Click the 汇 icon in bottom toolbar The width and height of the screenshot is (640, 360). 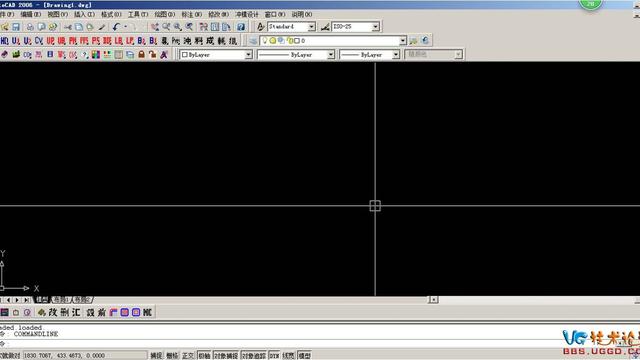[76, 312]
